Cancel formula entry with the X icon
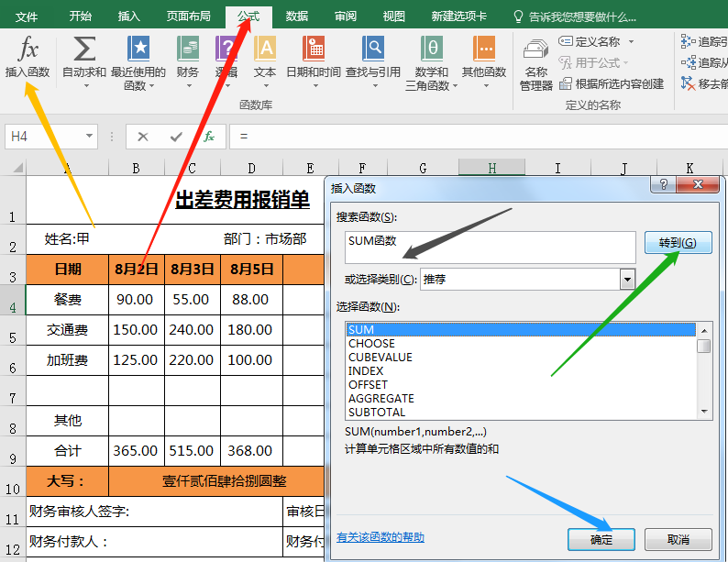 click(x=143, y=137)
